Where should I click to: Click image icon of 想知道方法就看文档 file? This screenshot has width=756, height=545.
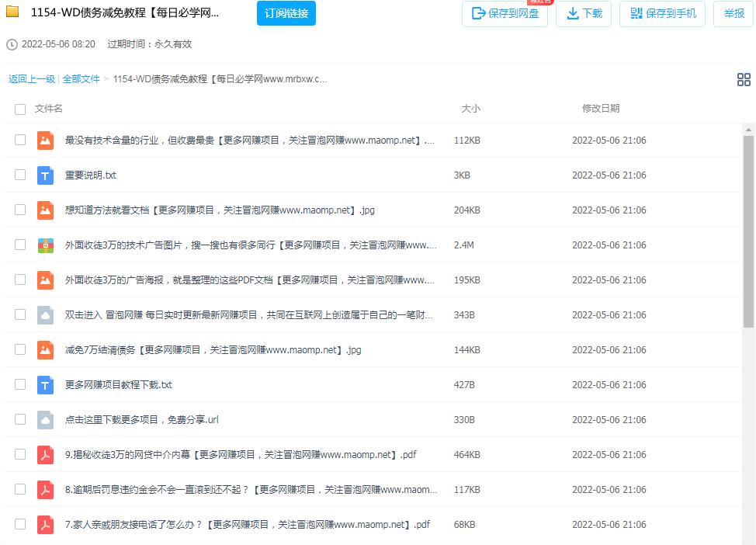[45, 210]
